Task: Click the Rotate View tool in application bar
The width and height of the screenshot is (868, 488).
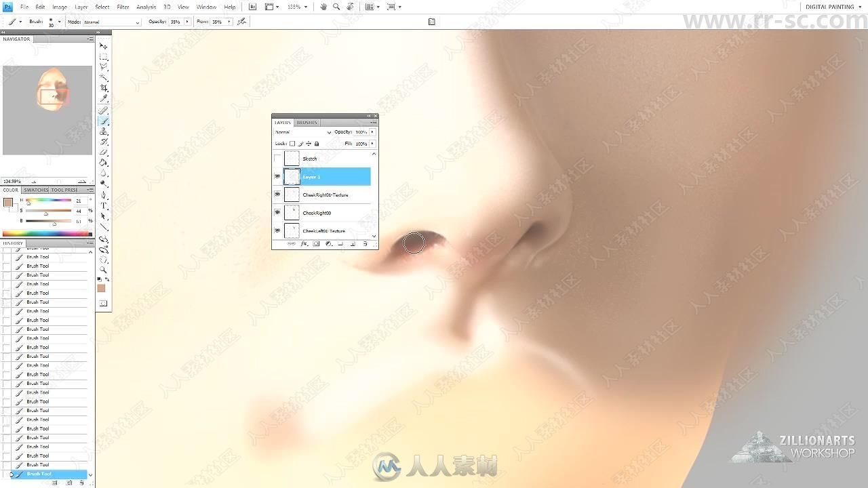Action: coord(350,7)
